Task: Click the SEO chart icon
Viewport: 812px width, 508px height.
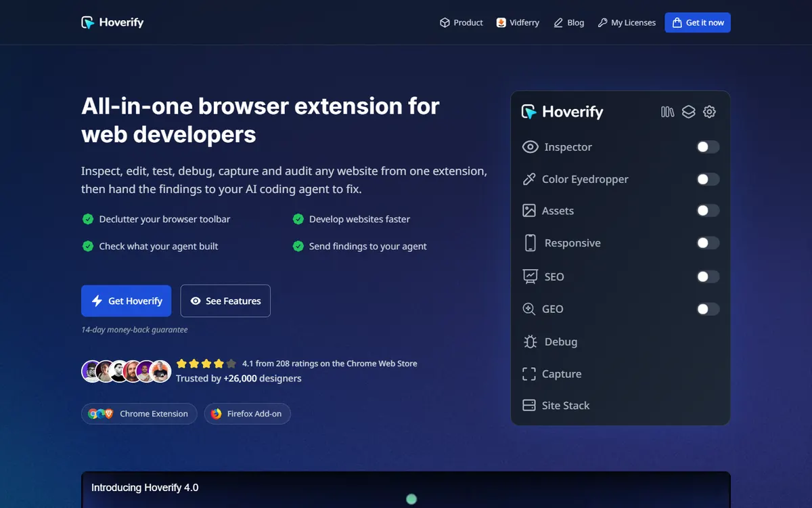Action: tap(531, 276)
